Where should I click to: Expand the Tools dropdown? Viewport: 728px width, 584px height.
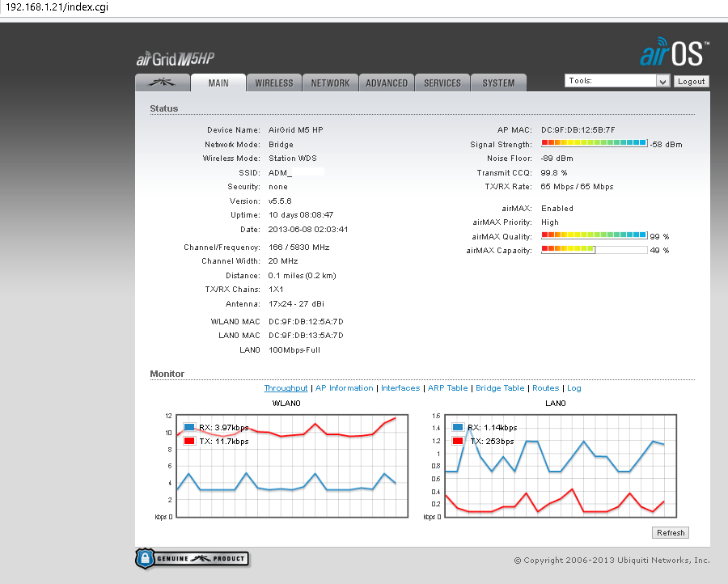pyautogui.click(x=617, y=81)
